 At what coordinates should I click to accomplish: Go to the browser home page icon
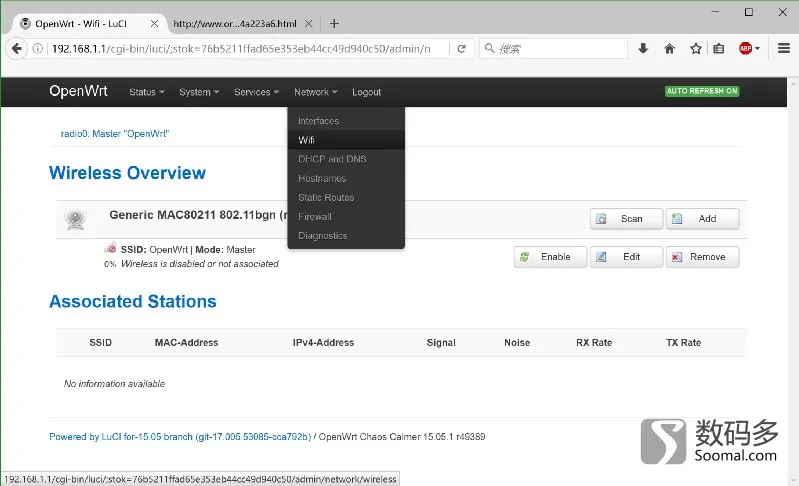tap(670, 49)
